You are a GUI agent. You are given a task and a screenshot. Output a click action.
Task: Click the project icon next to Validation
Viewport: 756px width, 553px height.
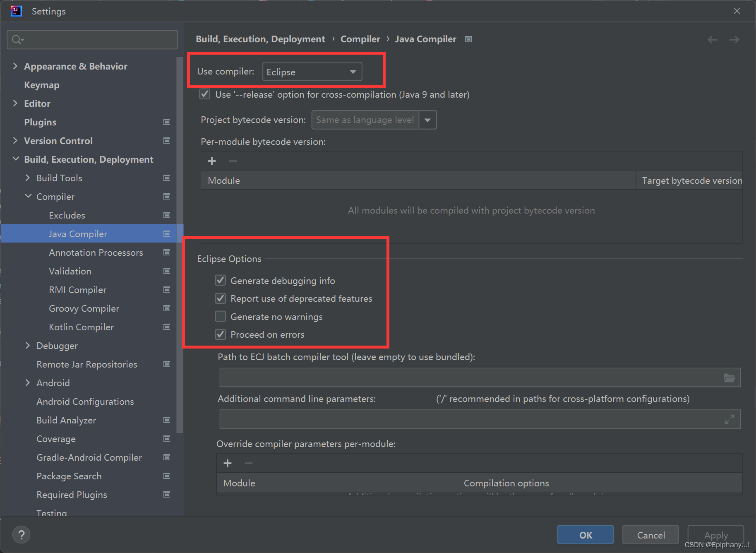tap(167, 271)
